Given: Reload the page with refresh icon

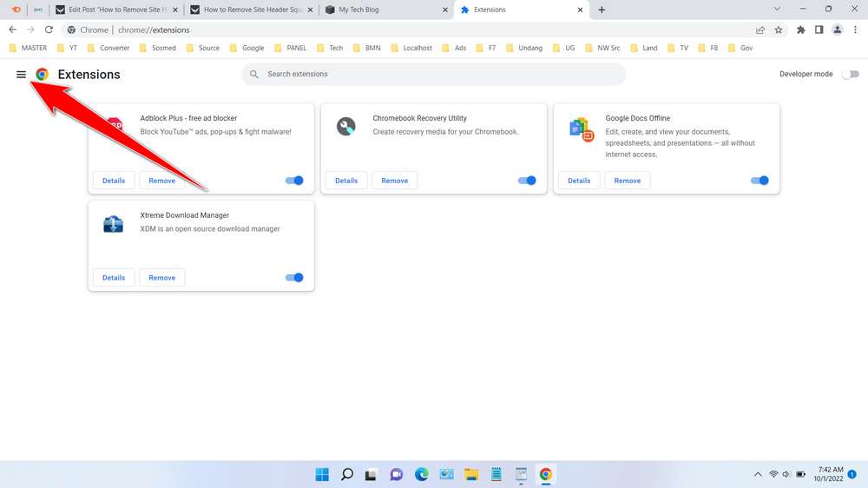Looking at the screenshot, I should [49, 30].
